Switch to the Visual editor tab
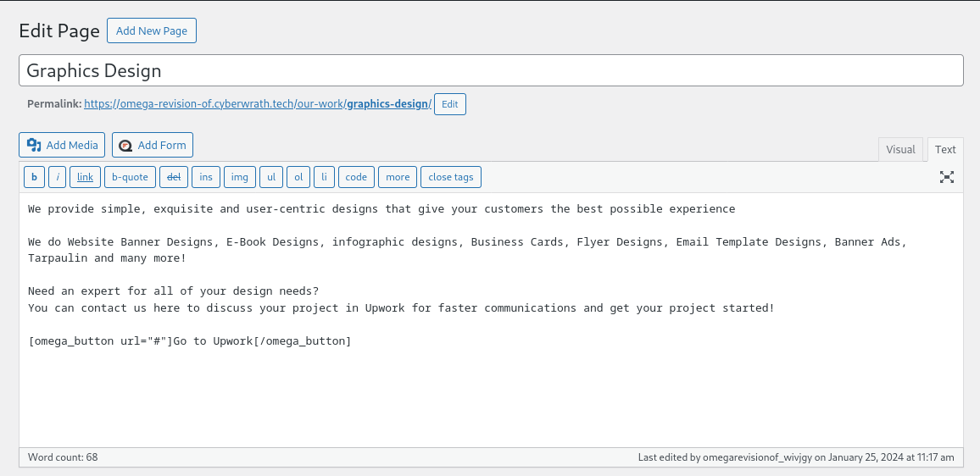Screen dimensions: 980x476 900,149
